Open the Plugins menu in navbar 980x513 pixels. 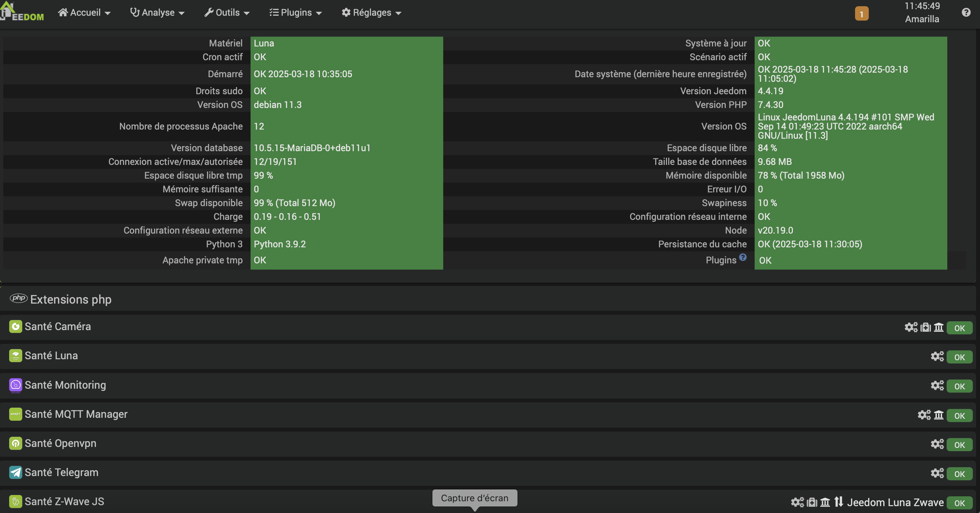click(296, 12)
